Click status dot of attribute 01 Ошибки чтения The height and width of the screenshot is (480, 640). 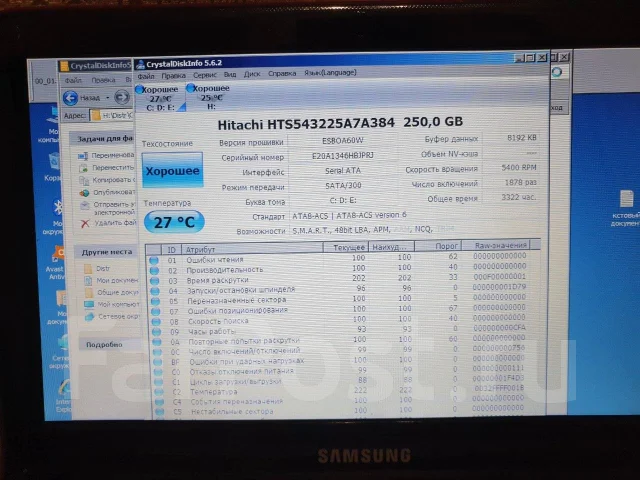(153, 260)
